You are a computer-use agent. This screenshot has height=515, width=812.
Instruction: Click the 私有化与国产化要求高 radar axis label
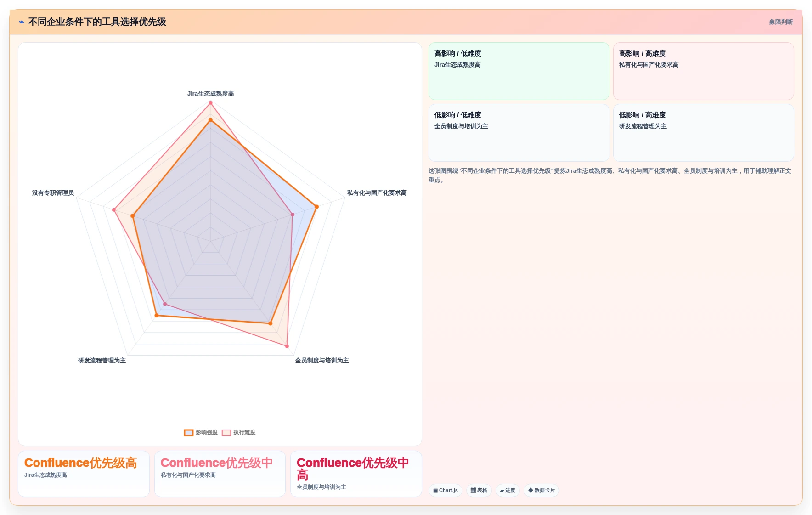point(377,193)
